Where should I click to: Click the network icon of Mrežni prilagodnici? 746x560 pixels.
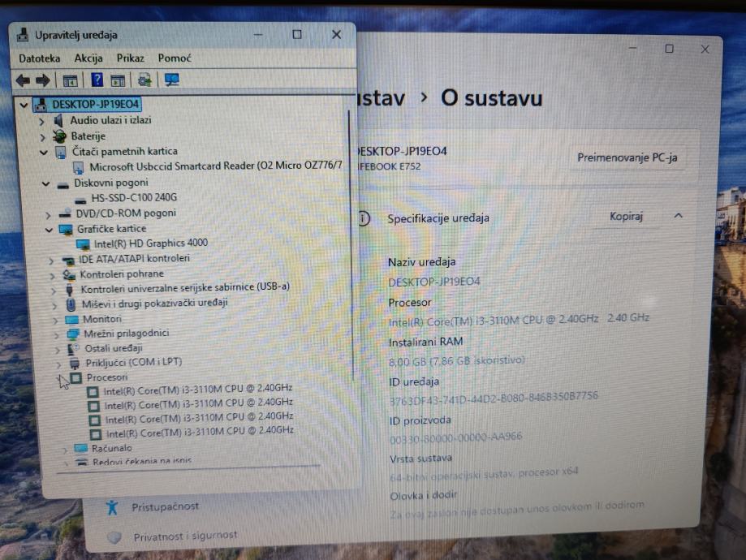pos(73,334)
